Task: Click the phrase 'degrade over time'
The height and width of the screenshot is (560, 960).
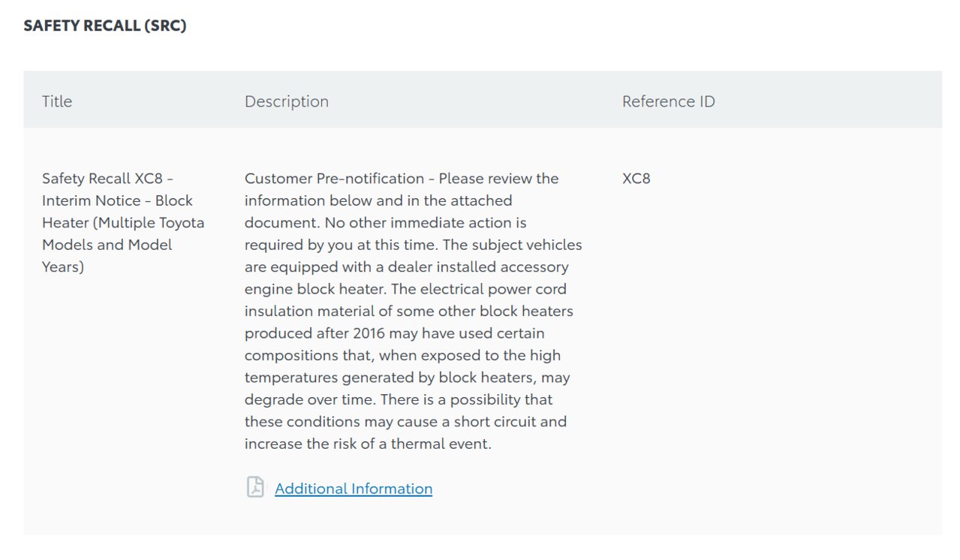Action: pos(305,399)
